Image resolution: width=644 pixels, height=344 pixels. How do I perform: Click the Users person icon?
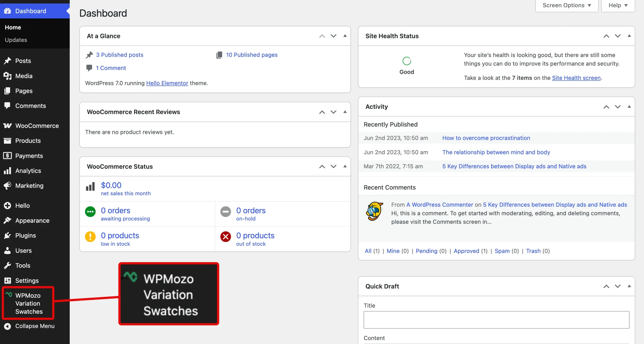coord(8,250)
